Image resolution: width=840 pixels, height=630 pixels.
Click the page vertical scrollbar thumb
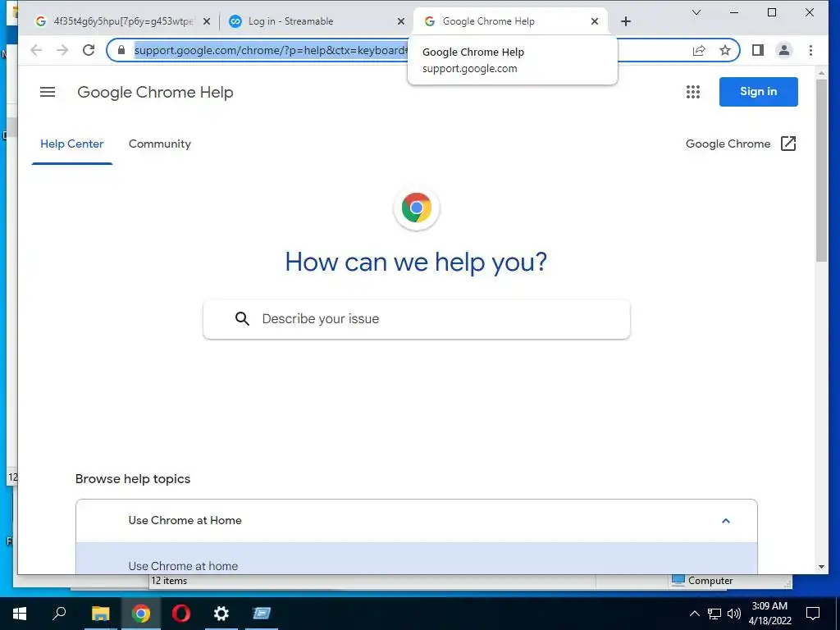(822, 171)
